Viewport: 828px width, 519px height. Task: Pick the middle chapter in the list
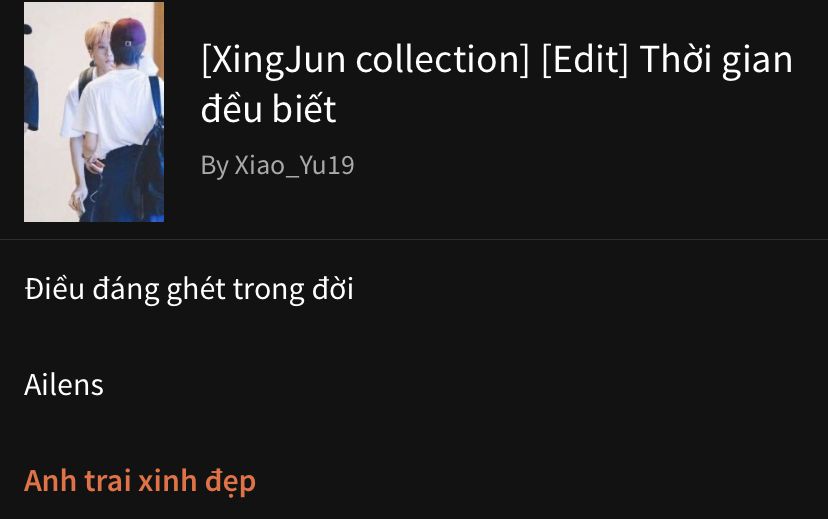64,384
